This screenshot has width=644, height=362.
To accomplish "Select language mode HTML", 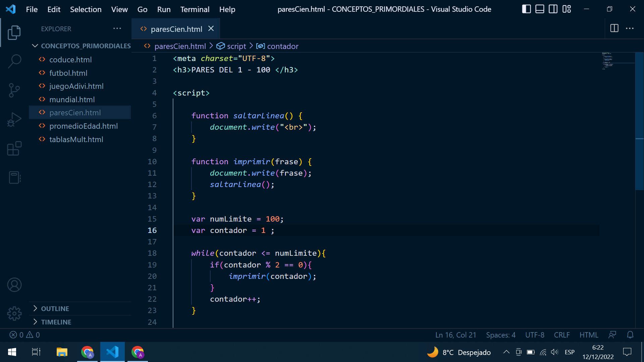I will point(589,335).
